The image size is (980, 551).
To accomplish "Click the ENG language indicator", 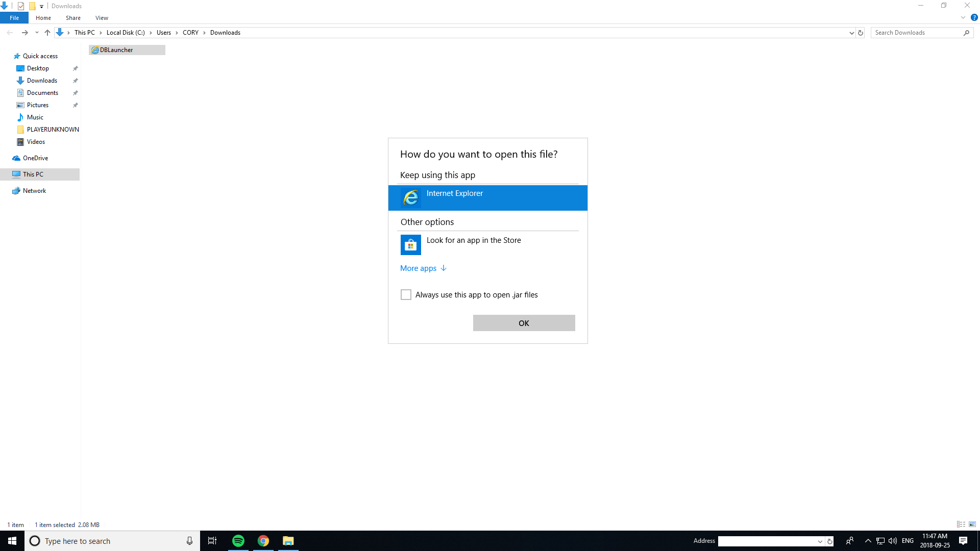I will tap(908, 541).
